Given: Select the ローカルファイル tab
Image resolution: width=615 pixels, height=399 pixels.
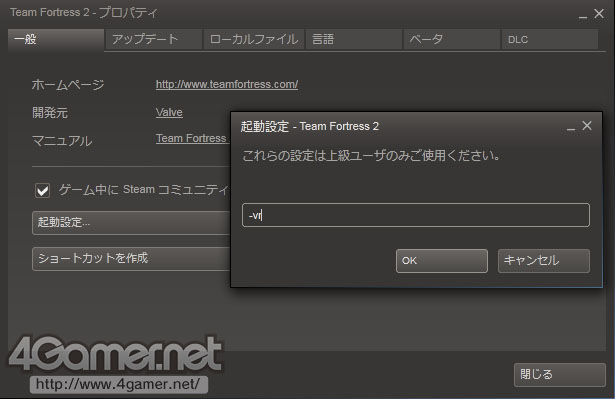Looking at the screenshot, I should coord(254,39).
